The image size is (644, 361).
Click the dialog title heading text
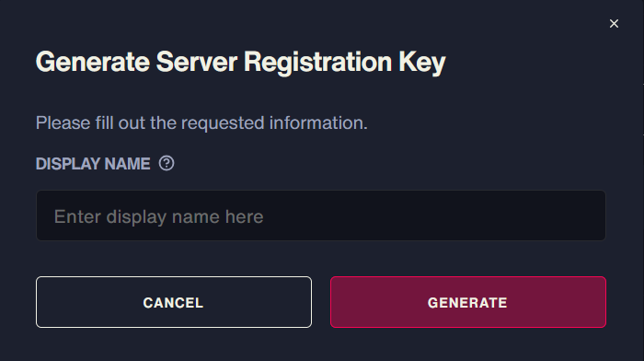pos(241,62)
